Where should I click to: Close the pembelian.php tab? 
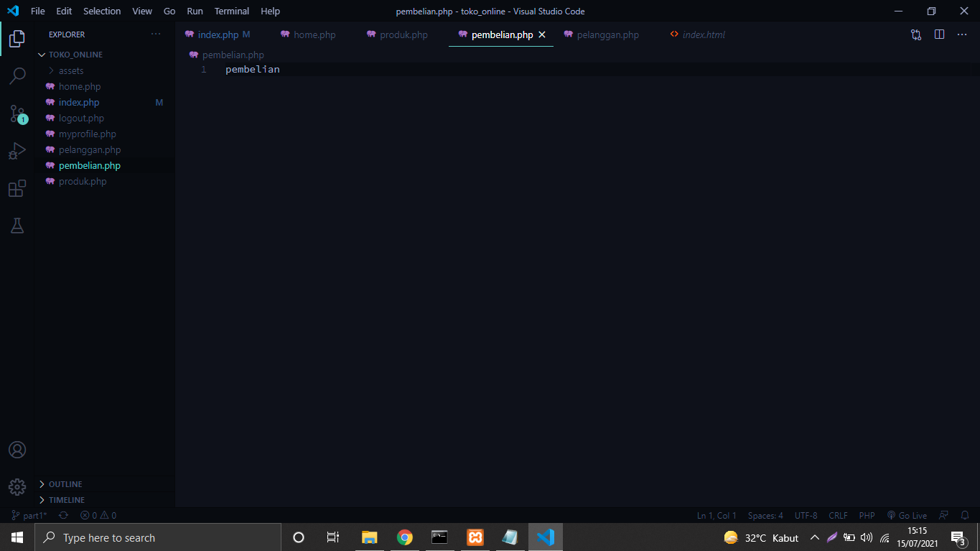pyautogui.click(x=542, y=34)
